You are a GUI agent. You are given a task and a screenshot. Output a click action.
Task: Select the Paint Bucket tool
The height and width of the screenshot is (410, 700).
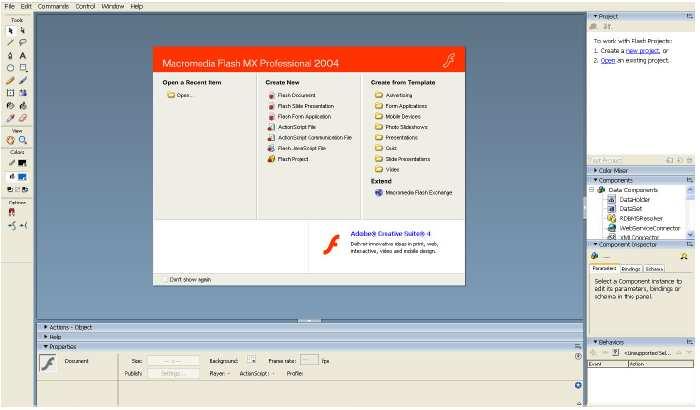tap(23, 105)
